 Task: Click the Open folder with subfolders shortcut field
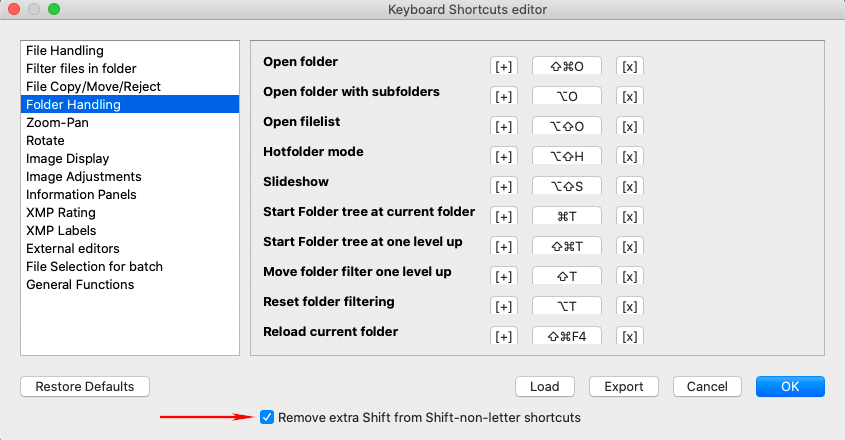[567, 97]
